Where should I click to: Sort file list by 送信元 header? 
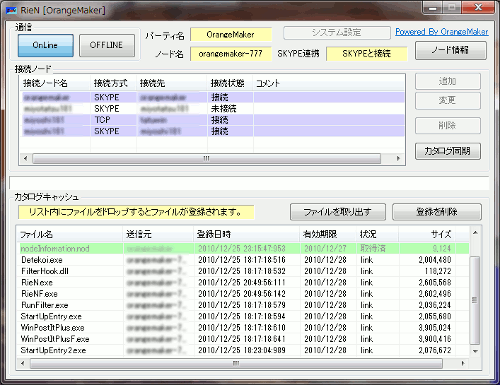click(x=158, y=234)
